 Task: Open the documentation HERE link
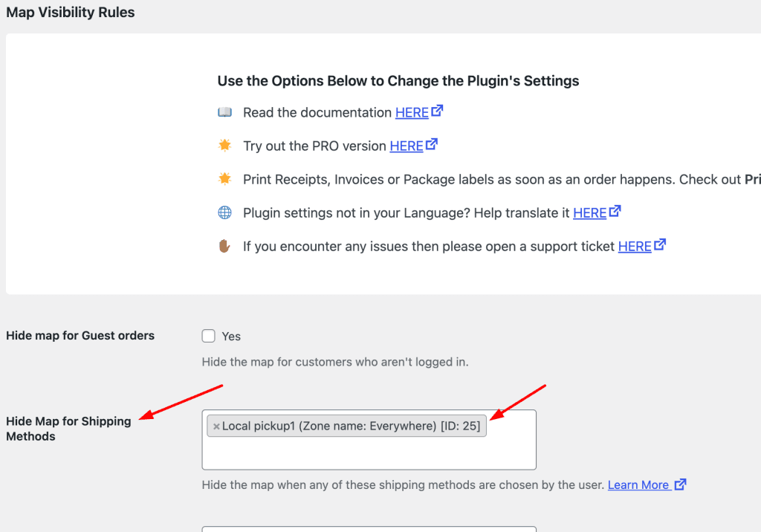pos(412,113)
